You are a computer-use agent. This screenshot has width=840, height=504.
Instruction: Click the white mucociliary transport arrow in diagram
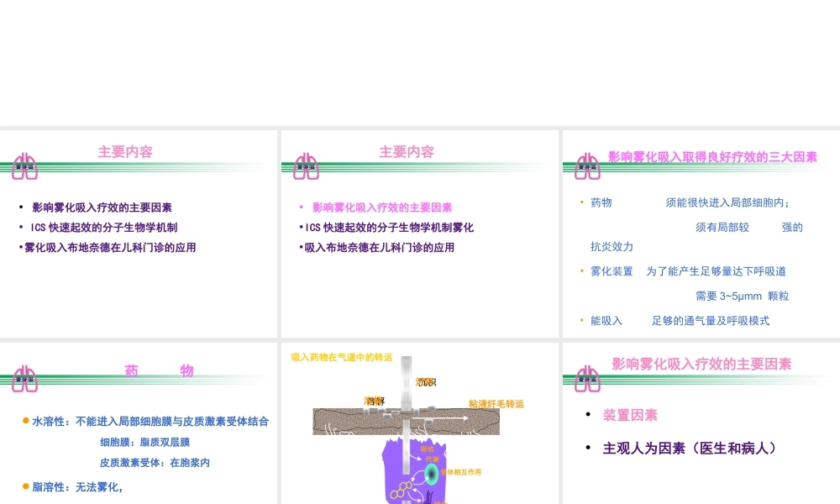click(x=440, y=418)
